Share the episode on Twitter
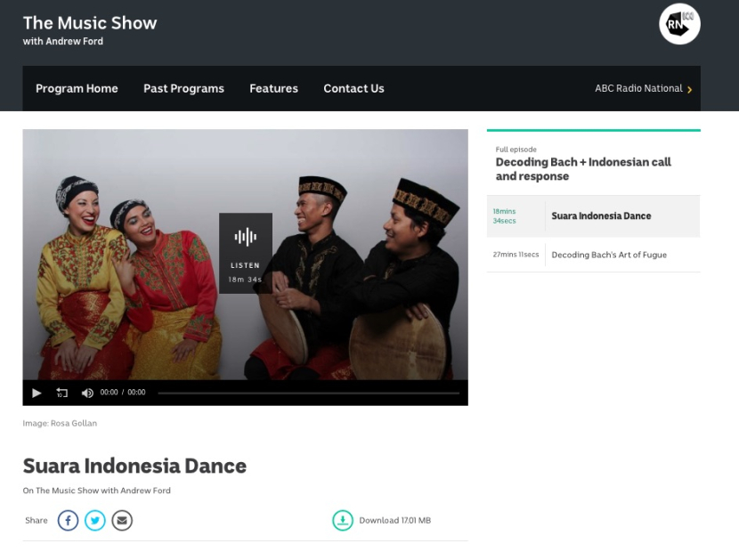Screen dimensions: 739x560 95,520
